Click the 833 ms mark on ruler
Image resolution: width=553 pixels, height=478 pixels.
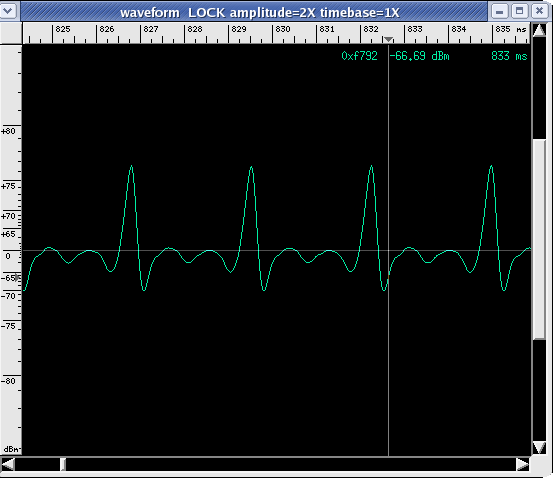pyautogui.click(x=415, y=29)
